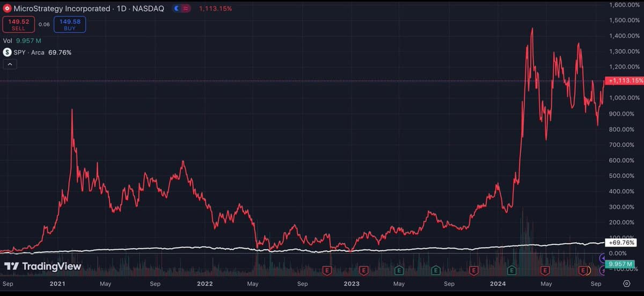The image size is (644, 296).
Task: Collapse the legend with the chevron button
Action: (x=10, y=64)
